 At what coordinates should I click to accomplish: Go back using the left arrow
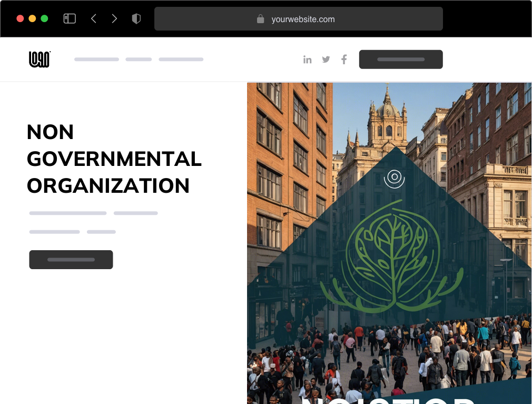[x=94, y=19]
